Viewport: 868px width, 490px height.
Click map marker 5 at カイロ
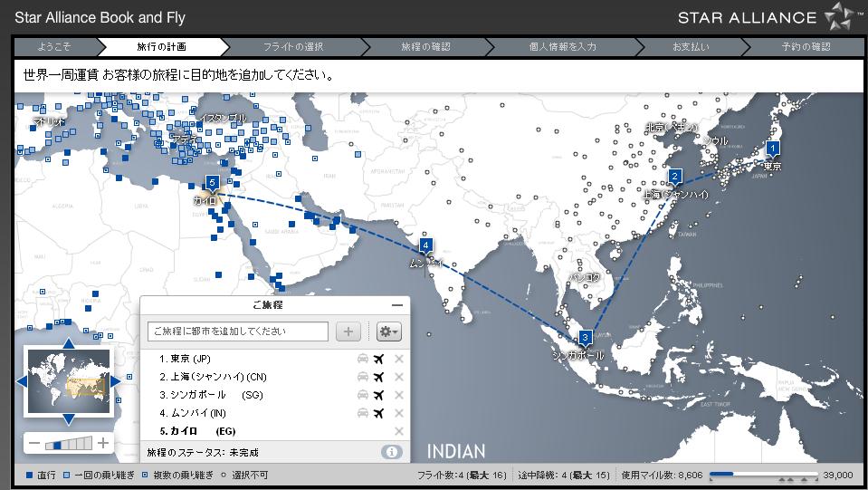pyautogui.click(x=212, y=184)
